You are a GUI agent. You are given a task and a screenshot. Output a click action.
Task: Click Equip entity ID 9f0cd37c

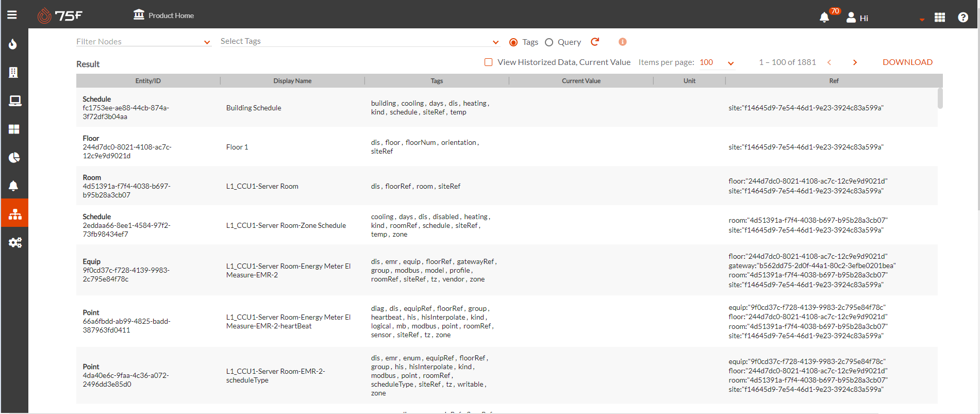(126, 275)
